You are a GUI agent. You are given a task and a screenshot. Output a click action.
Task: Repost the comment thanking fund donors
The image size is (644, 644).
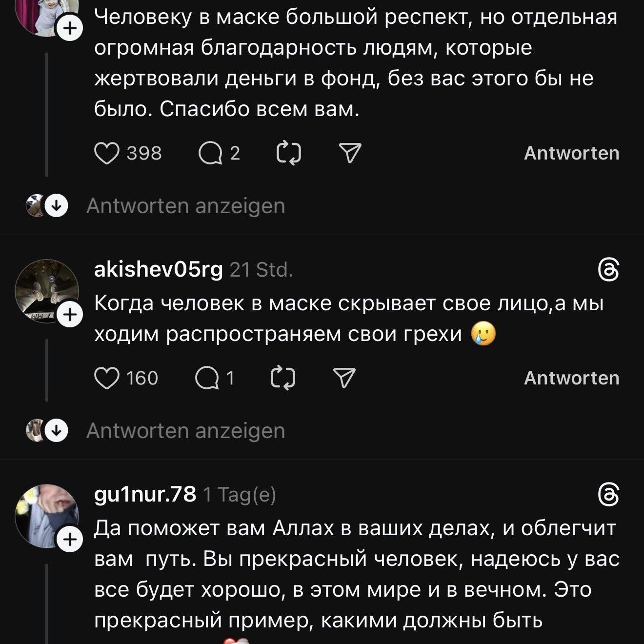coord(288,154)
